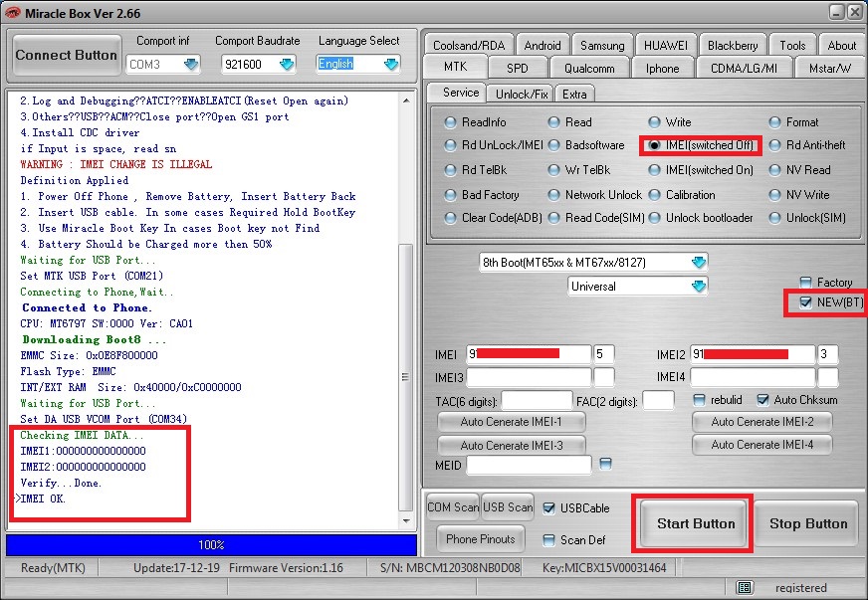Open the COM3 comport dropdown
Viewport: 868px width, 600px height.
click(192, 63)
